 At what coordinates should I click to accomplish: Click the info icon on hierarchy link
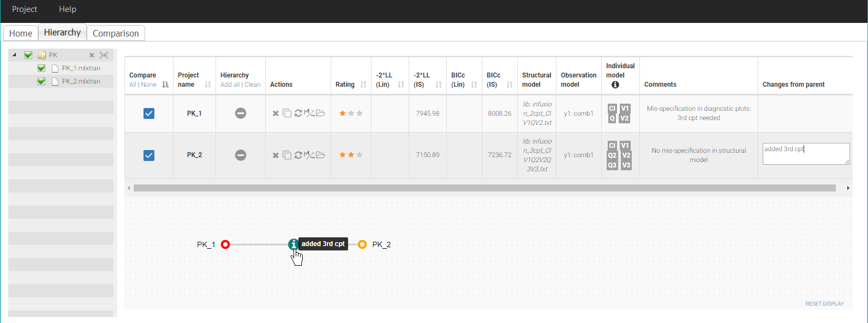coord(294,244)
